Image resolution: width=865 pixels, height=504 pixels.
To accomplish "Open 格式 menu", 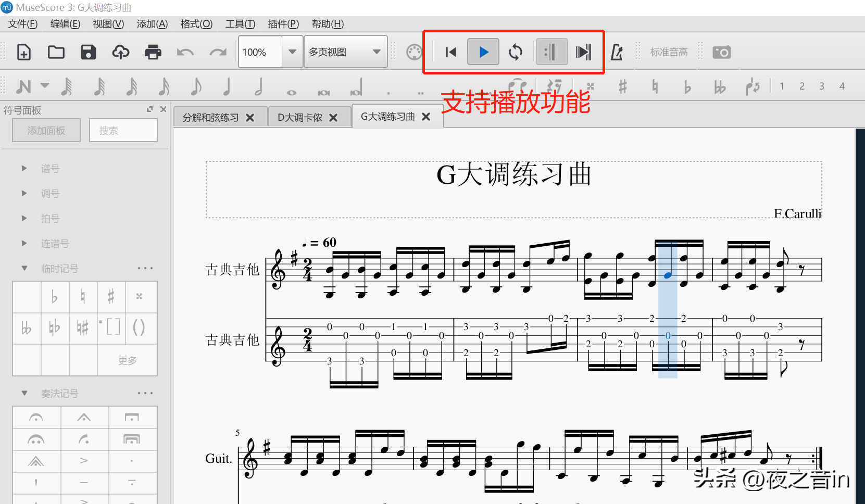I will pyautogui.click(x=196, y=24).
